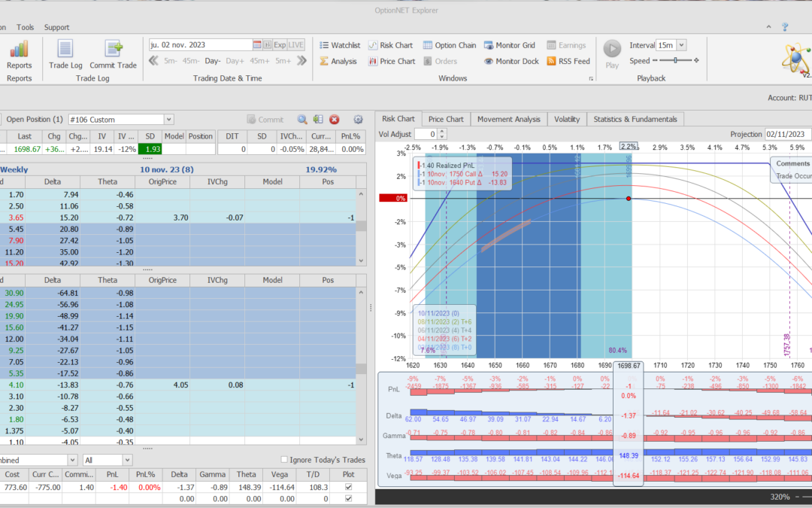The image size is (812, 508).
Task: Open the calendar date picker
Action: pos(257,45)
